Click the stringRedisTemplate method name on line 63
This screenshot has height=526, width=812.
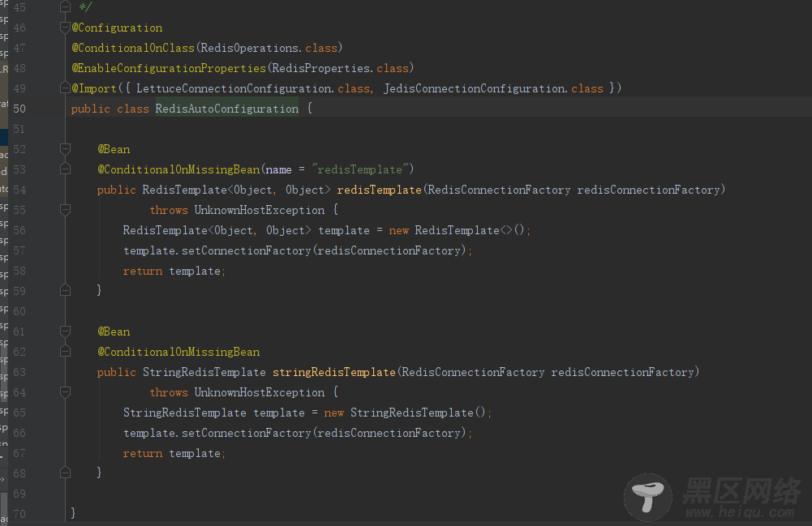334,372
